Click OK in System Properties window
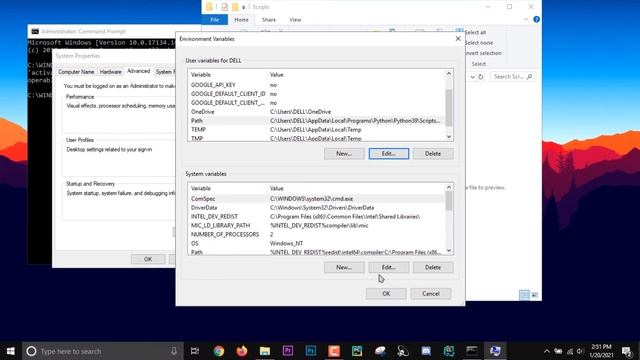Image resolution: width=640 pixels, height=360 pixels. click(148, 259)
